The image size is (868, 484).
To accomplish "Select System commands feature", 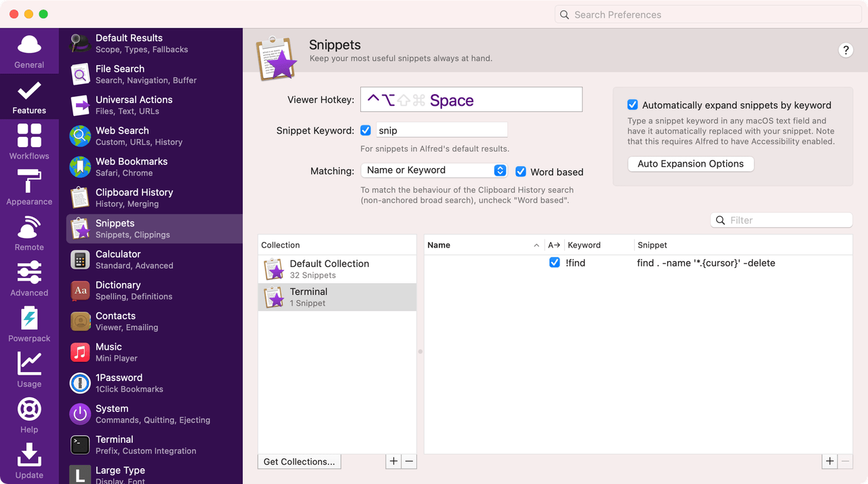I will (x=155, y=414).
